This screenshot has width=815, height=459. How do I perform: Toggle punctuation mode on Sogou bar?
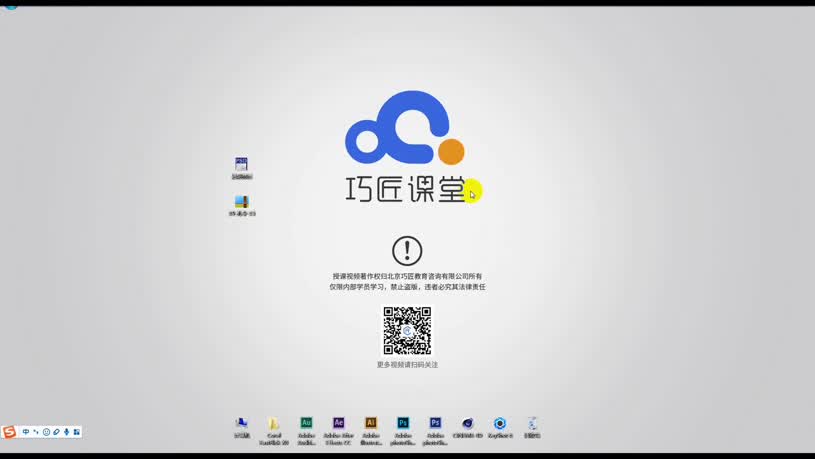[36, 431]
